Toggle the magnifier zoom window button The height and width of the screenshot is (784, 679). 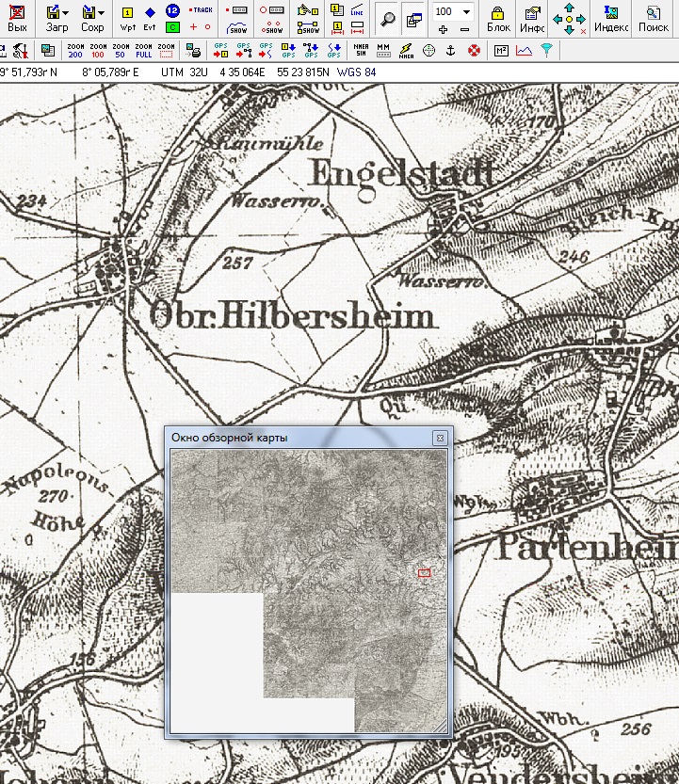(x=387, y=17)
